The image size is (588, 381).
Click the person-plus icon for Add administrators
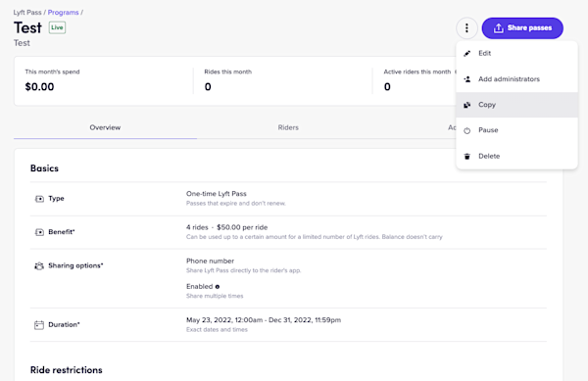[466, 79]
